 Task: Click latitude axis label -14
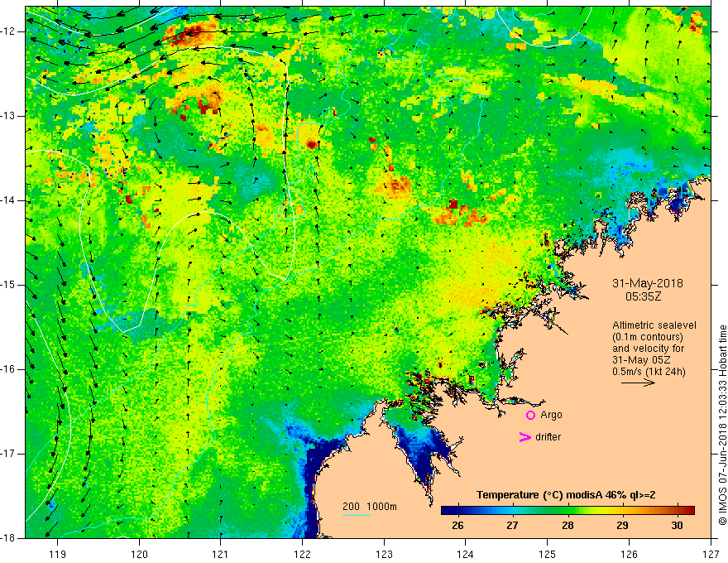[8, 200]
